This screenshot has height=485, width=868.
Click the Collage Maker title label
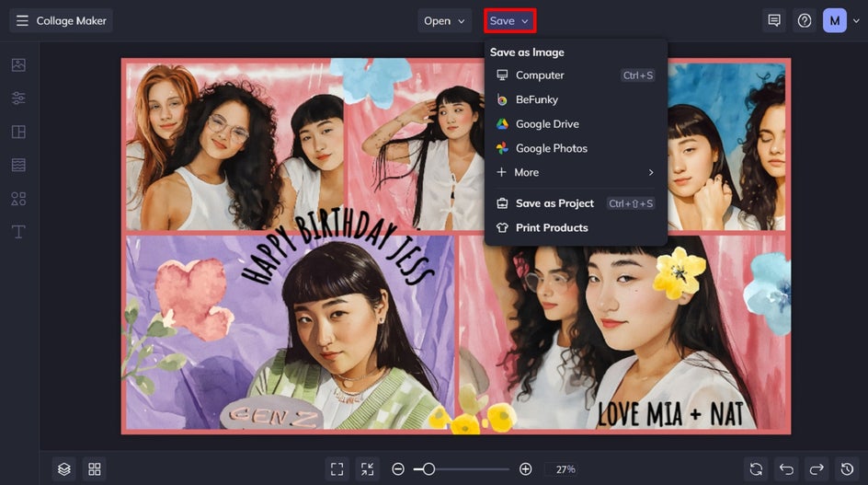pyautogui.click(x=72, y=20)
